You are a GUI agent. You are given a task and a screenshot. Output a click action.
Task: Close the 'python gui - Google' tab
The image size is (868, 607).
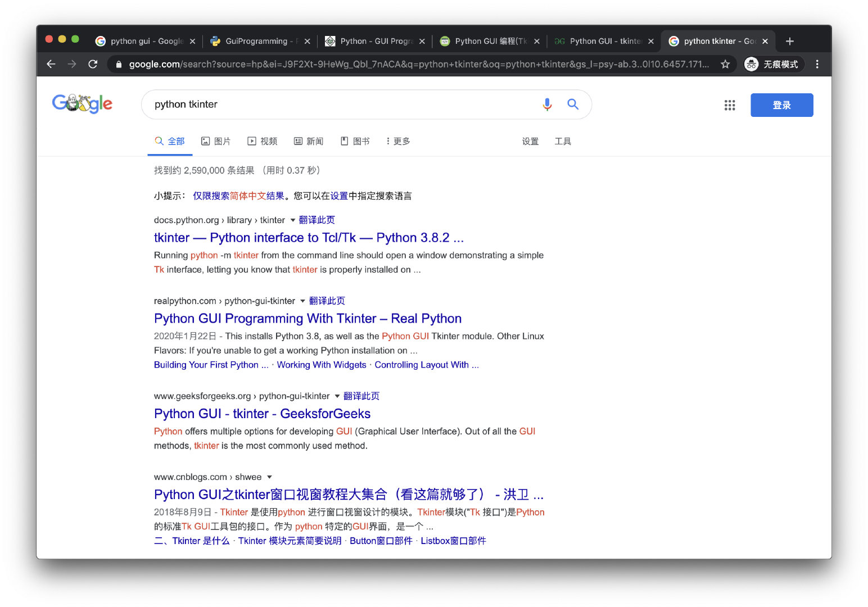pos(192,41)
